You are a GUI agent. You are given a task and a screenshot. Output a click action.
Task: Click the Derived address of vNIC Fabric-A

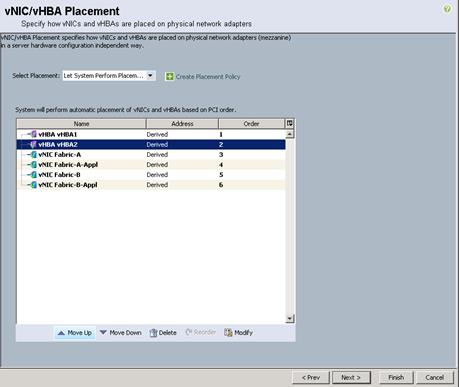157,154
